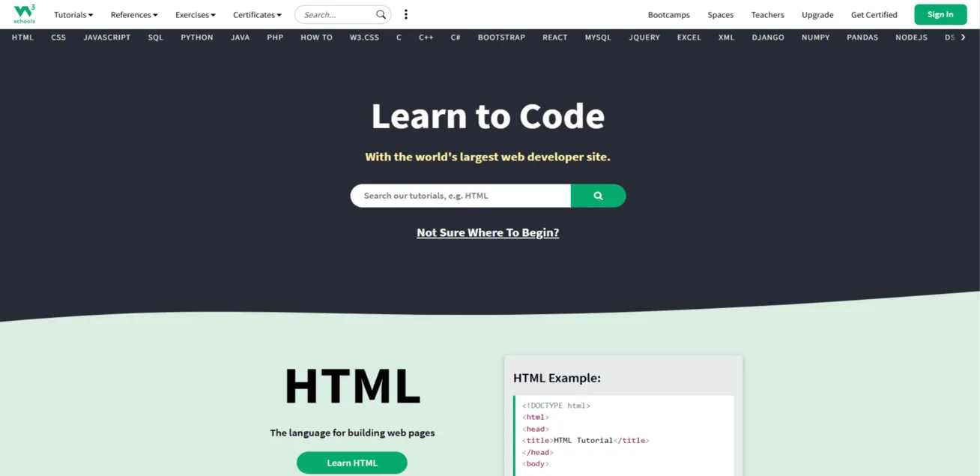Click the 'Search our tutorials' input field
Image resolution: width=980 pixels, height=476 pixels.
tap(461, 196)
